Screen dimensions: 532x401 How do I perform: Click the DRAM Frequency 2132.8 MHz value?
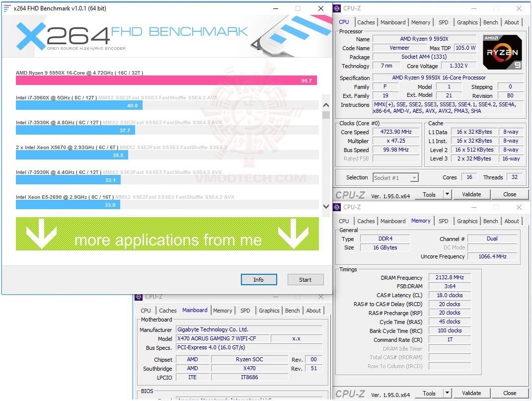(x=450, y=277)
